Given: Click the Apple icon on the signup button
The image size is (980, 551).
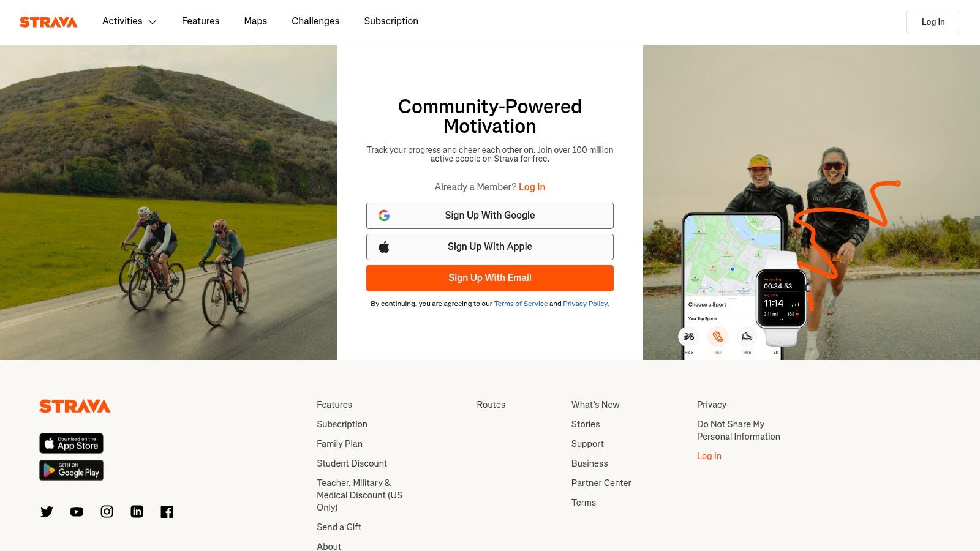Looking at the screenshot, I should coord(384,247).
